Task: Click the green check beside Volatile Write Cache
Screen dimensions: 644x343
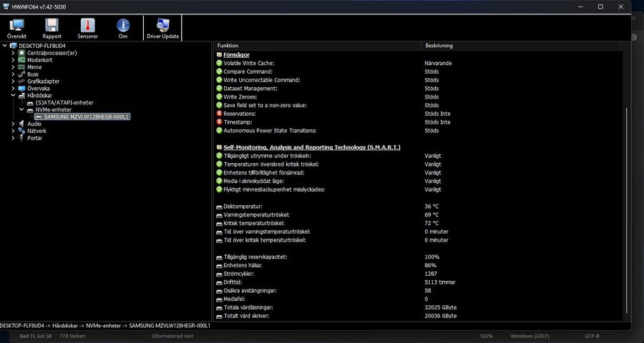Action: [219, 63]
